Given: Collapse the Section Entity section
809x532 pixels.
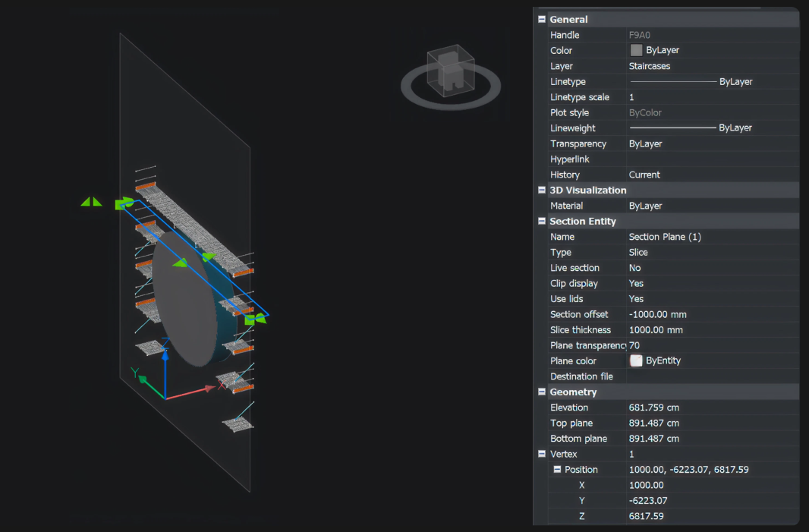Looking at the screenshot, I should (x=541, y=221).
